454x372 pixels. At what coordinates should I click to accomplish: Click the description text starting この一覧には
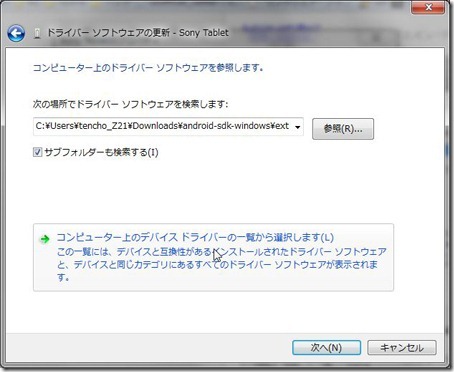point(221,264)
